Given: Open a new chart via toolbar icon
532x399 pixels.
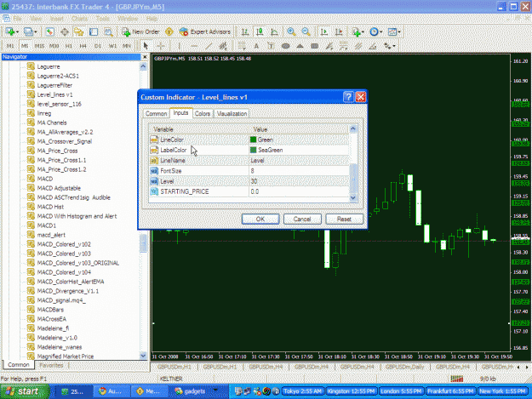Looking at the screenshot, I should [10, 31].
